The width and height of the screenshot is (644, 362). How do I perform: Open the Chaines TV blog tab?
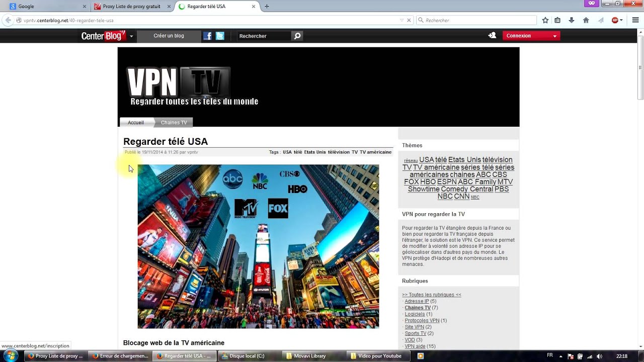pyautogui.click(x=174, y=123)
